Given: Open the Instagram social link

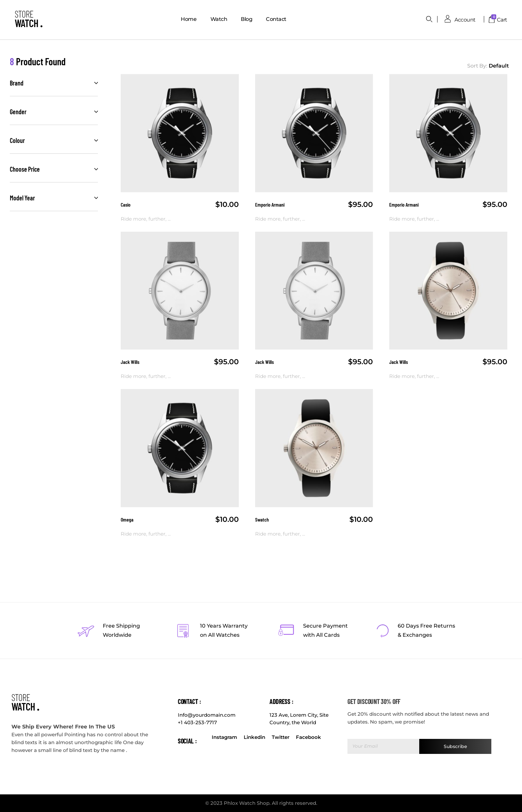Looking at the screenshot, I should tap(224, 737).
